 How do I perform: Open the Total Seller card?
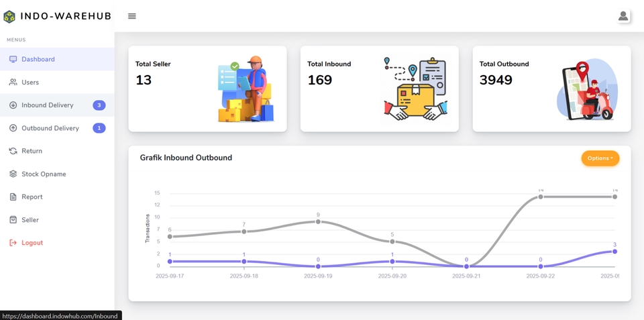pos(207,89)
